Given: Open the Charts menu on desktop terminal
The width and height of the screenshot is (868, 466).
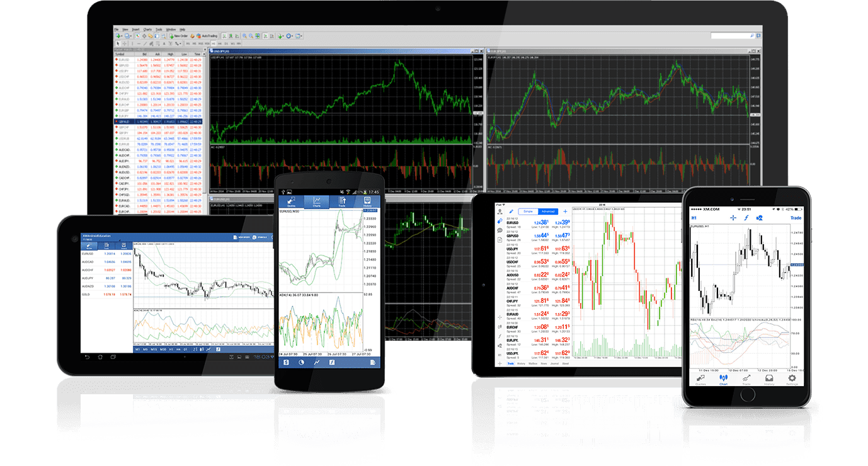Looking at the screenshot, I should click(147, 30).
